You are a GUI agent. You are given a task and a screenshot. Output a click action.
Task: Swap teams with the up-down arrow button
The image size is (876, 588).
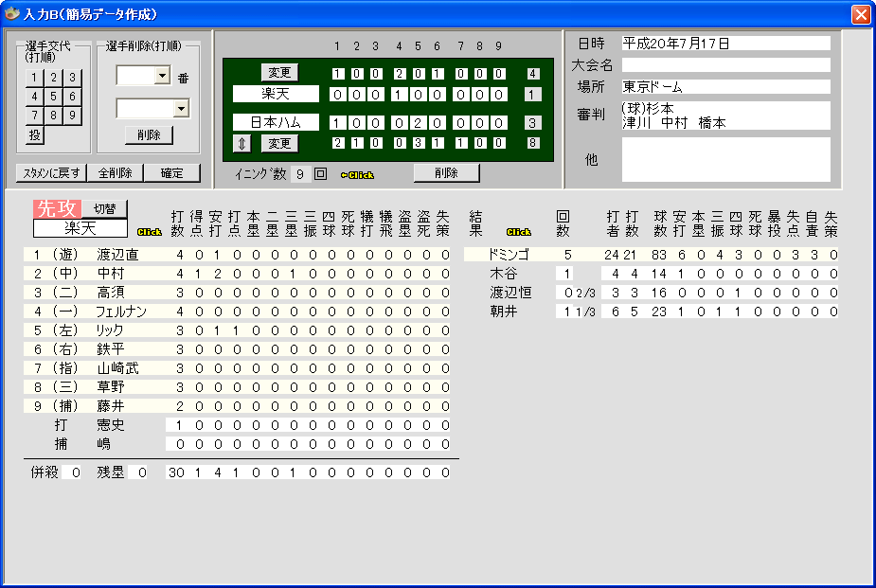(x=241, y=144)
